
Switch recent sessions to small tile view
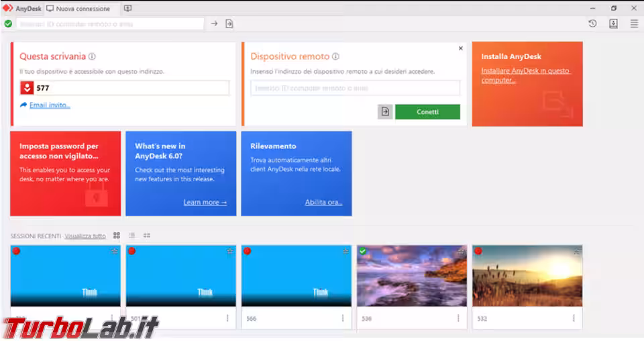tap(147, 236)
